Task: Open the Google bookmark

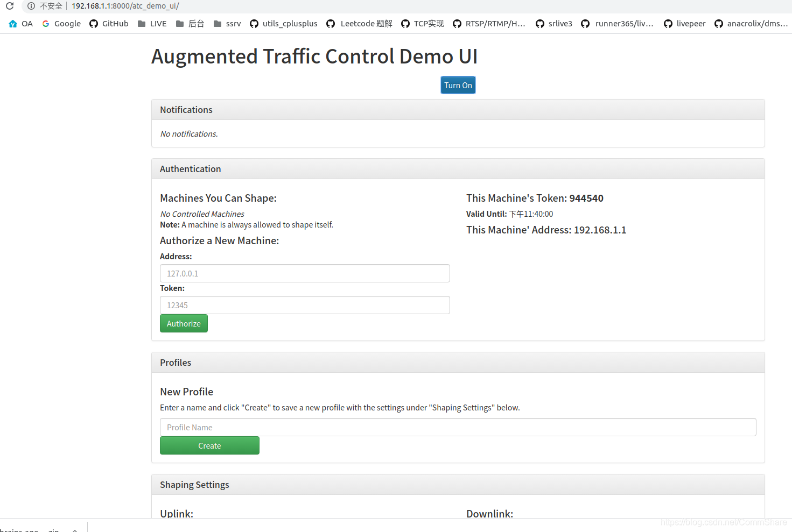Action: [x=61, y=24]
